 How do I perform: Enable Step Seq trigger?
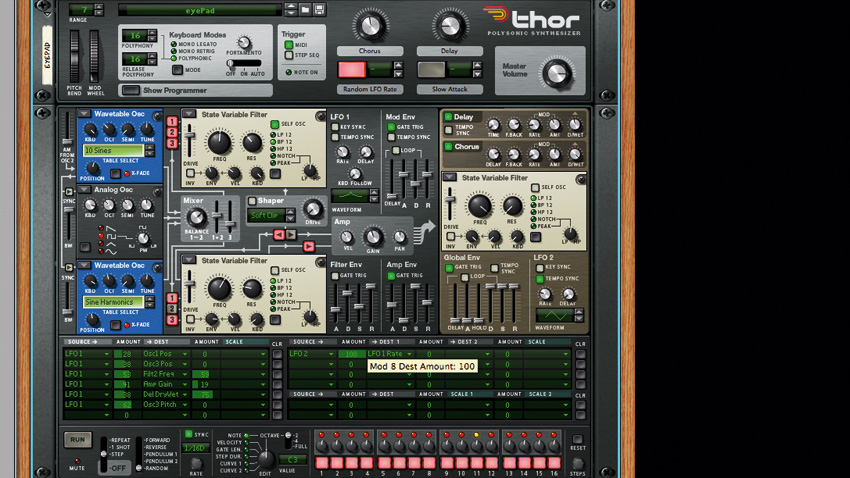click(289, 55)
